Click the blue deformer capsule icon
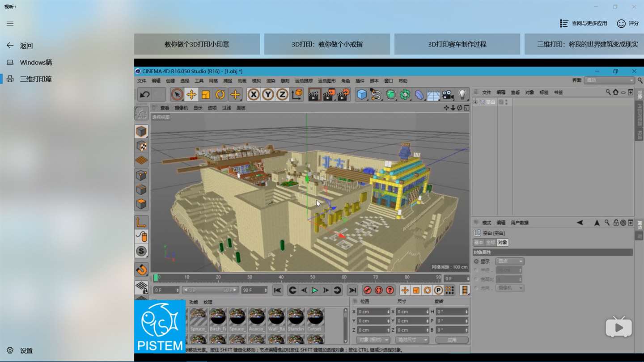Viewport: 644px width, 362px height. (419, 94)
